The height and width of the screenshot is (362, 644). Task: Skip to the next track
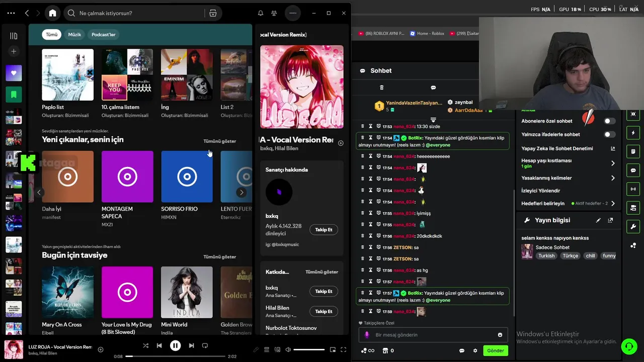pyautogui.click(x=191, y=345)
